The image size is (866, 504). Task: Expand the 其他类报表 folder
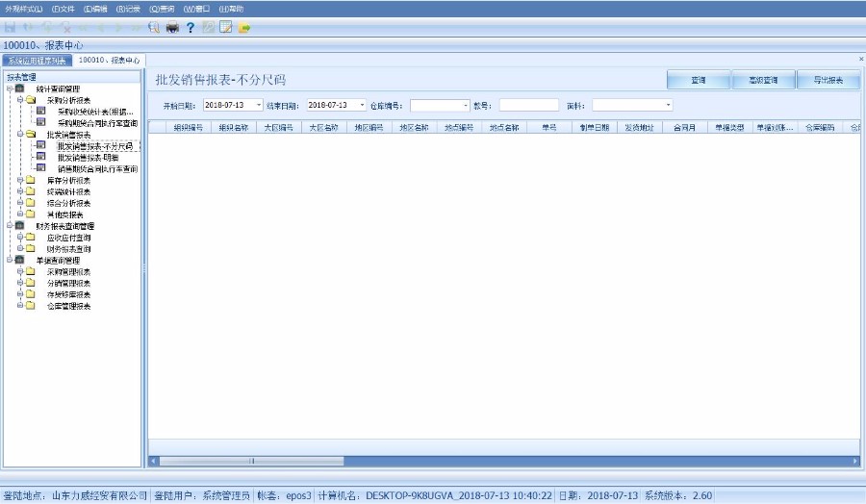(20, 214)
